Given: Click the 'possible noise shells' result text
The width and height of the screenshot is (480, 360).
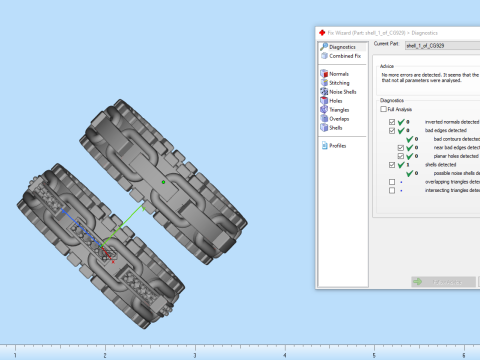Looking at the screenshot, I should (457, 173).
